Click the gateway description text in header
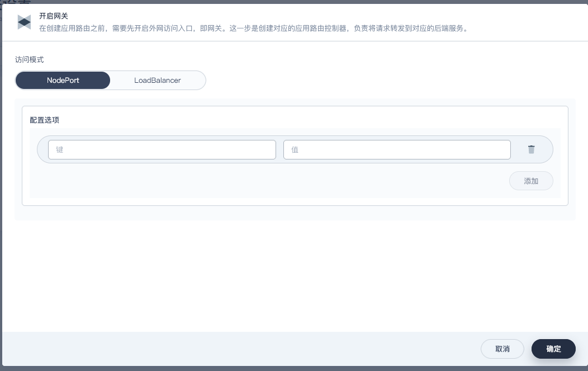The width and height of the screenshot is (588, 371). (x=253, y=28)
